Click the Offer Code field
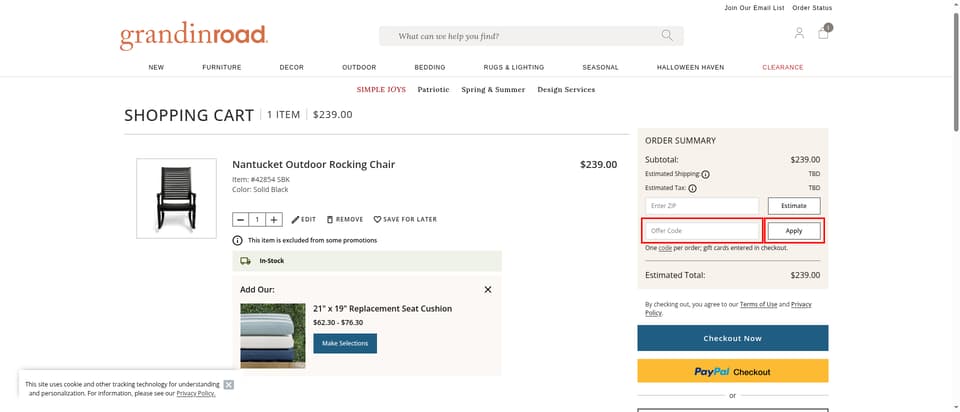The image size is (960, 412). (x=702, y=231)
